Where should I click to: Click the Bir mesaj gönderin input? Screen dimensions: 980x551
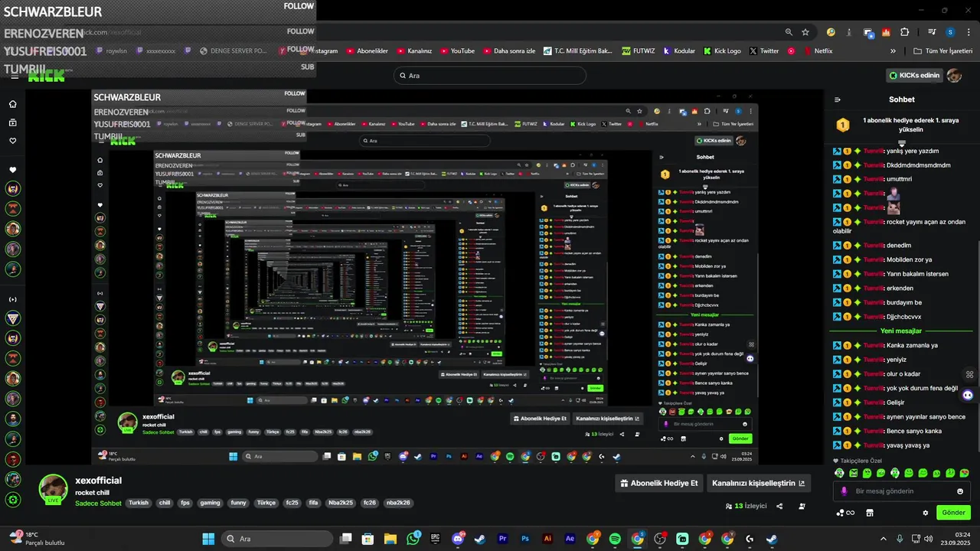coord(902,491)
